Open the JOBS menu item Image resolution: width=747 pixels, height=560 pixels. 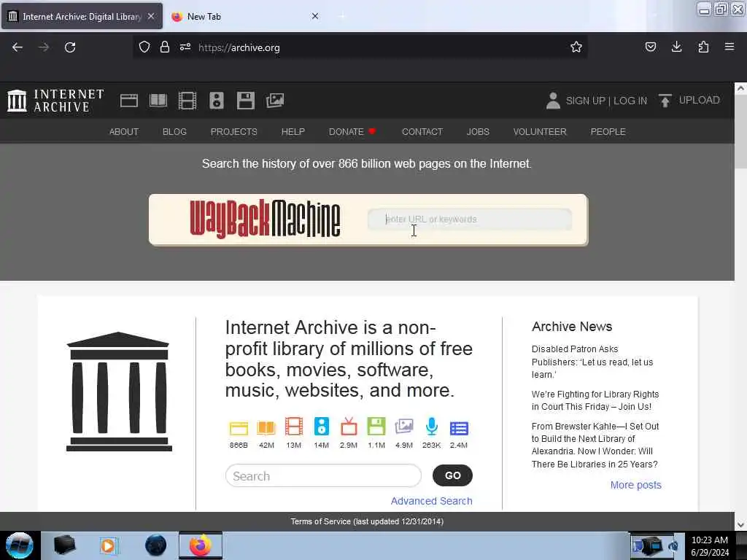pos(478,132)
